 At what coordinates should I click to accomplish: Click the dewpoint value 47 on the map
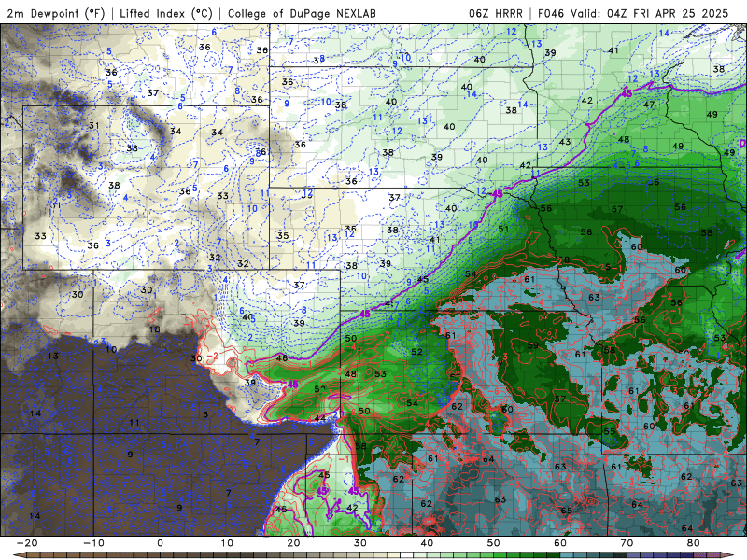[x=649, y=105]
